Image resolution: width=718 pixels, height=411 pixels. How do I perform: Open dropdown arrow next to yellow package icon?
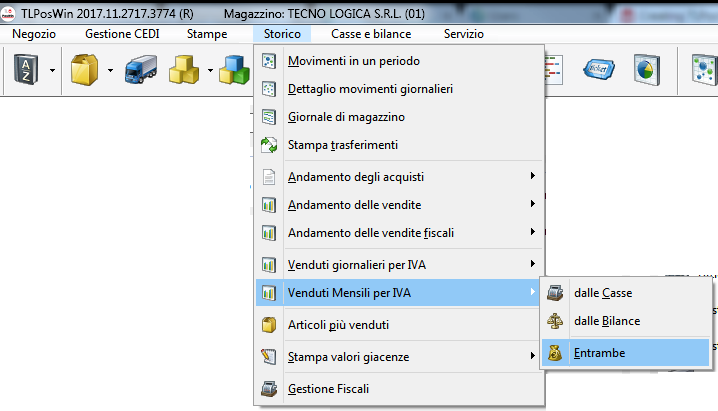[108, 71]
